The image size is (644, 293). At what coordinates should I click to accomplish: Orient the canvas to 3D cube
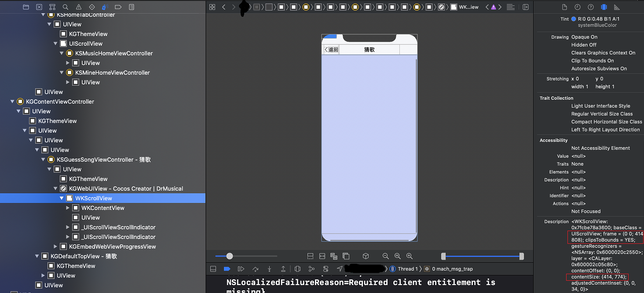366,256
